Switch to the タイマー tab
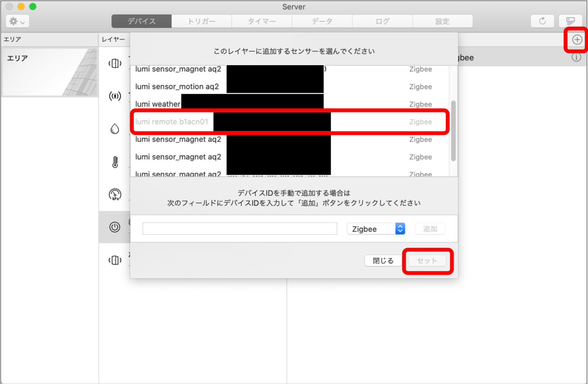The image size is (588, 384). (x=262, y=21)
